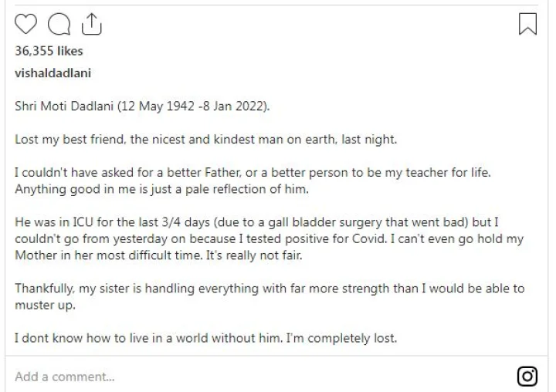Open the vishaldadlani profile
The width and height of the screenshot is (556, 392).
pyautogui.click(x=53, y=73)
